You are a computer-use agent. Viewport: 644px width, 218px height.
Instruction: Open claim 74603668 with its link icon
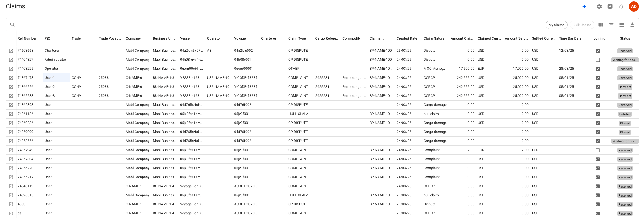tap(11, 51)
